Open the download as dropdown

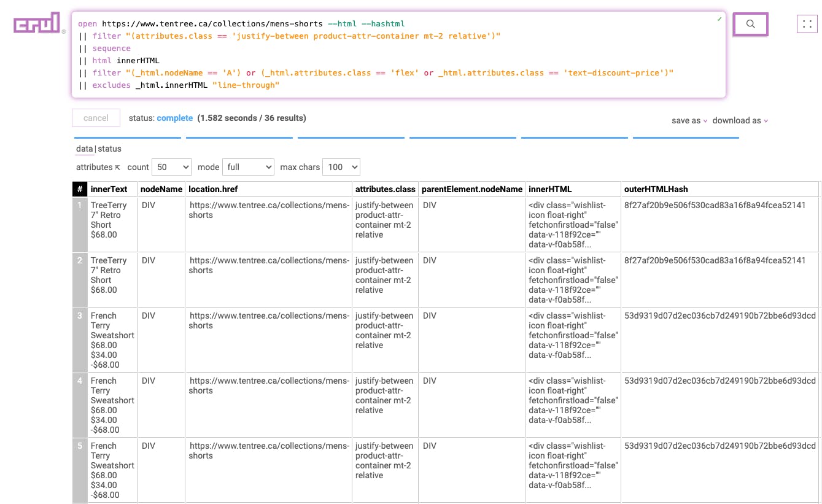click(740, 120)
